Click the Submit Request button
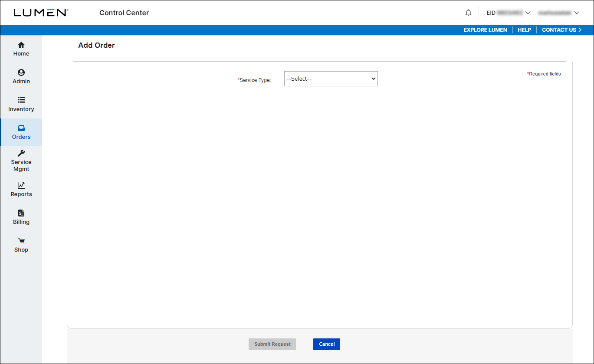 coord(272,344)
